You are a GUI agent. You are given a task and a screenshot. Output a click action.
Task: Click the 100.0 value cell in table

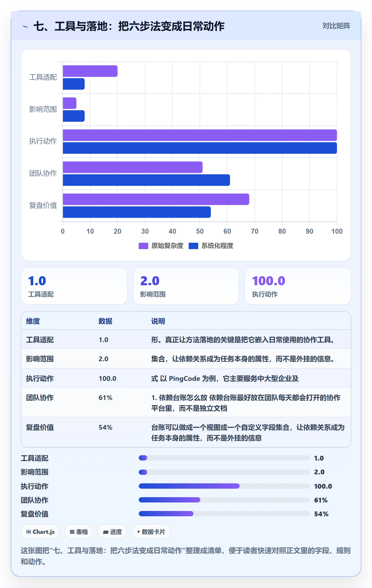coord(108,378)
